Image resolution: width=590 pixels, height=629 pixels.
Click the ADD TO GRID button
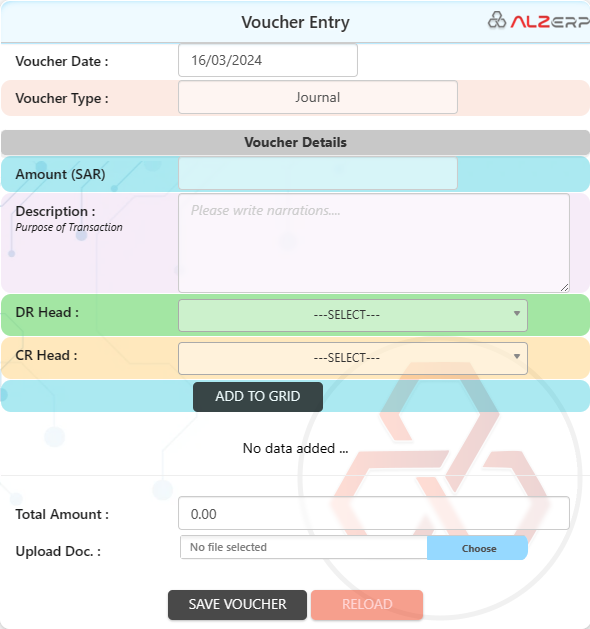258,397
